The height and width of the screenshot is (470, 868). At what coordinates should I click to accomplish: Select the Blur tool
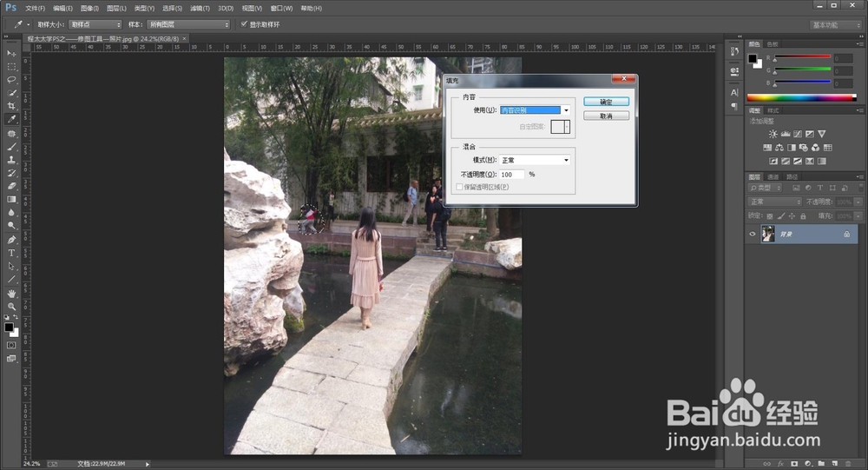(x=11, y=213)
